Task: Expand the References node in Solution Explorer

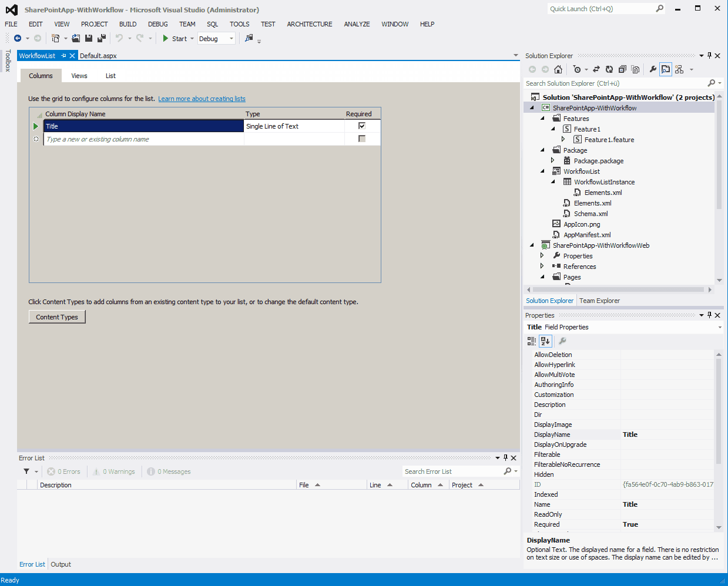Action: [x=542, y=267]
